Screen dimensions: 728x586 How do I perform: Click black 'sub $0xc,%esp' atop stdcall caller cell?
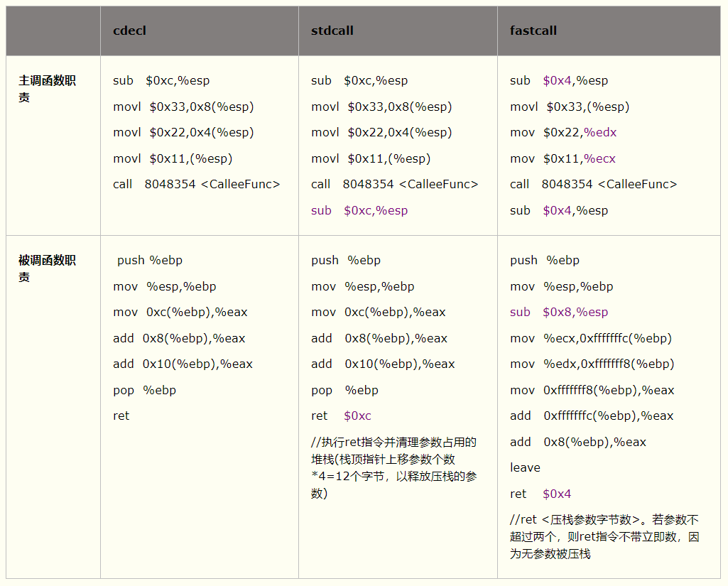(x=359, y=81)
